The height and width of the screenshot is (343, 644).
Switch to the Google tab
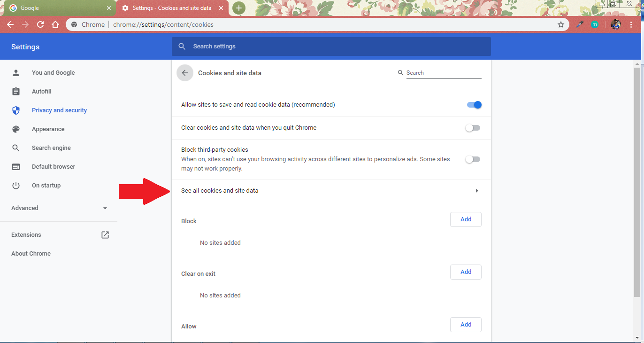(x=59, y=8)
